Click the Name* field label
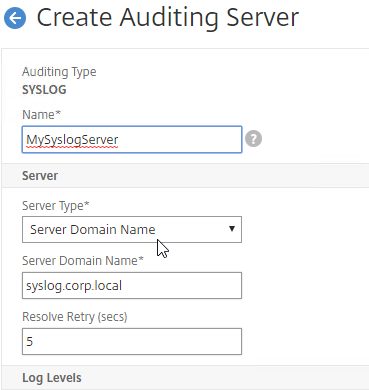 click(x=41, y=115)
